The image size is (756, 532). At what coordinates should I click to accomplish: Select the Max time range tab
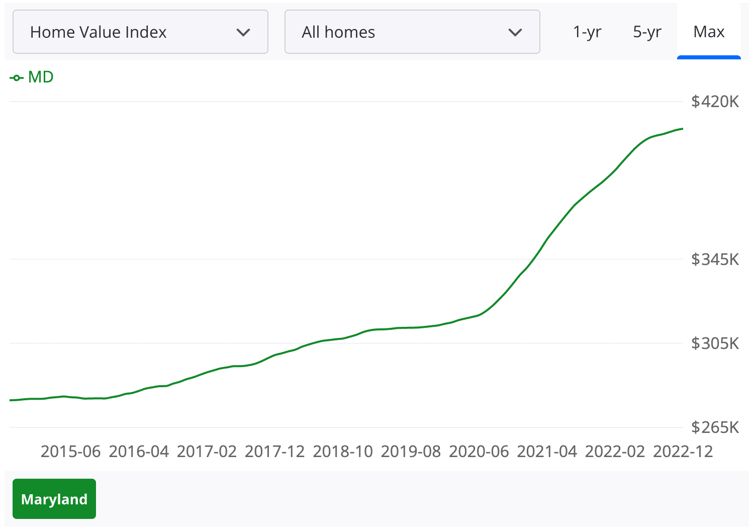[x=709, y=32]
